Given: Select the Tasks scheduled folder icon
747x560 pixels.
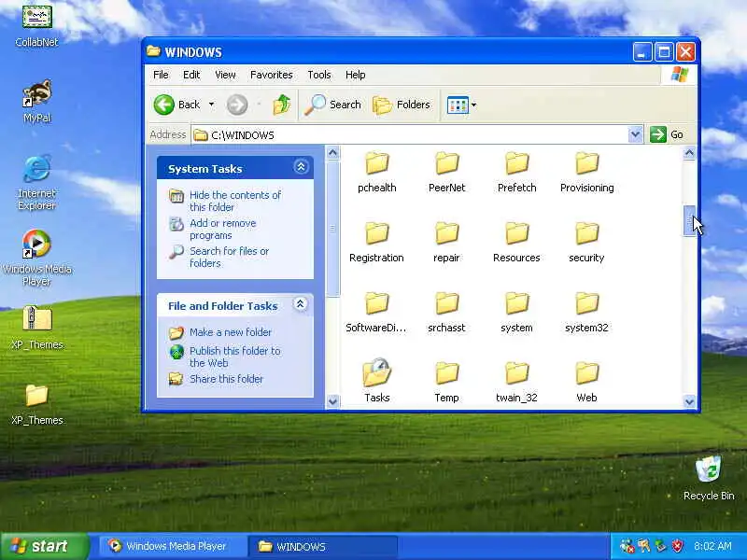Looking at the screenshot, I should [377, 372].
